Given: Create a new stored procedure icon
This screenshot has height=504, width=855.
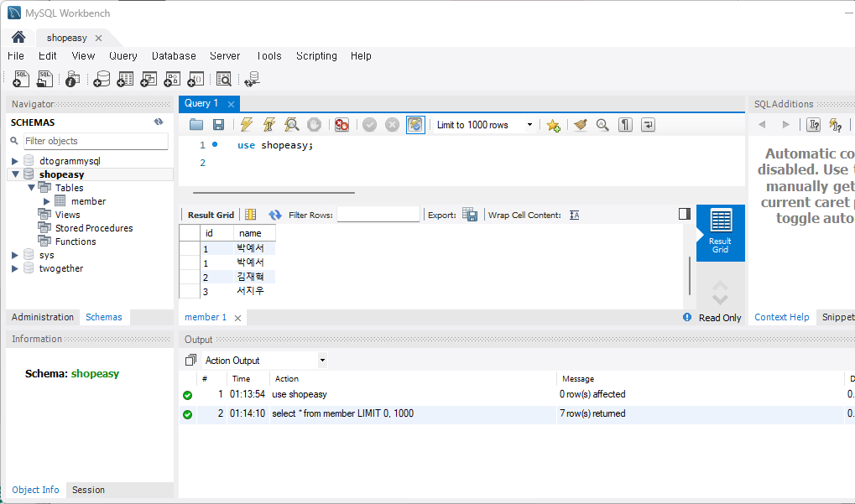Looking at the screenshot, I should click(x=172, y=79).
